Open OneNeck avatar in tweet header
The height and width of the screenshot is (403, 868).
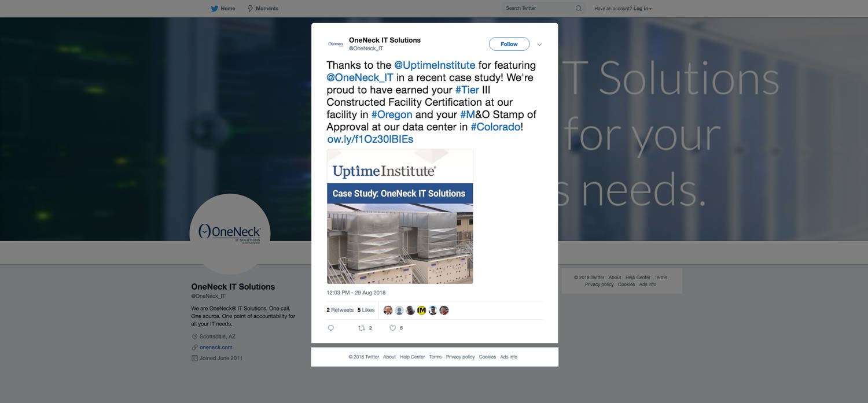tap(336, 44)
